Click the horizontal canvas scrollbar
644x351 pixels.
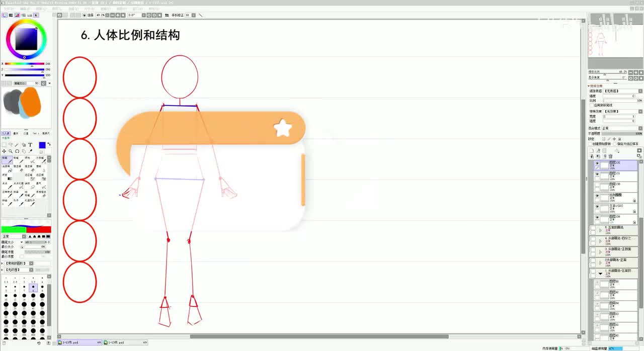(x=318, y=336)
